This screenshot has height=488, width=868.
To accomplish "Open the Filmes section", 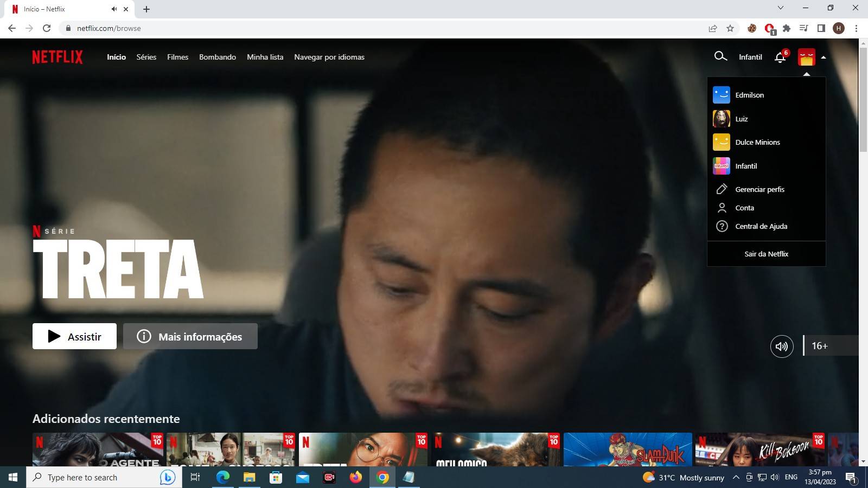I will point(178,57).
